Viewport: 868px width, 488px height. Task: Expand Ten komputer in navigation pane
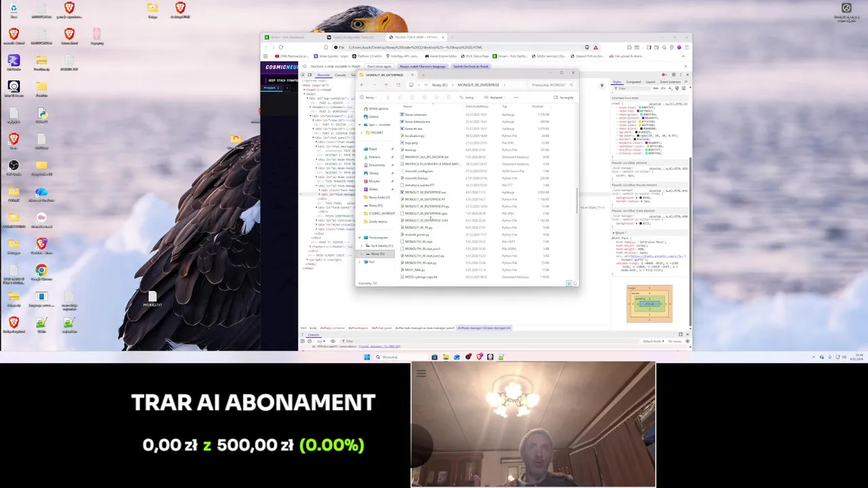coord(359,238)
